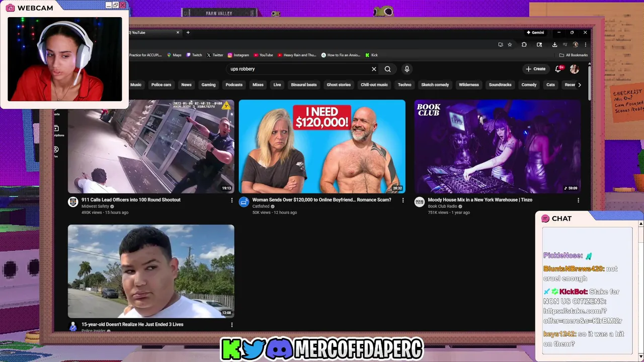The width and height of the screenshot is (644, 362).
Task: Select the Podcasts filter chip
Action: tap(234, 85)
